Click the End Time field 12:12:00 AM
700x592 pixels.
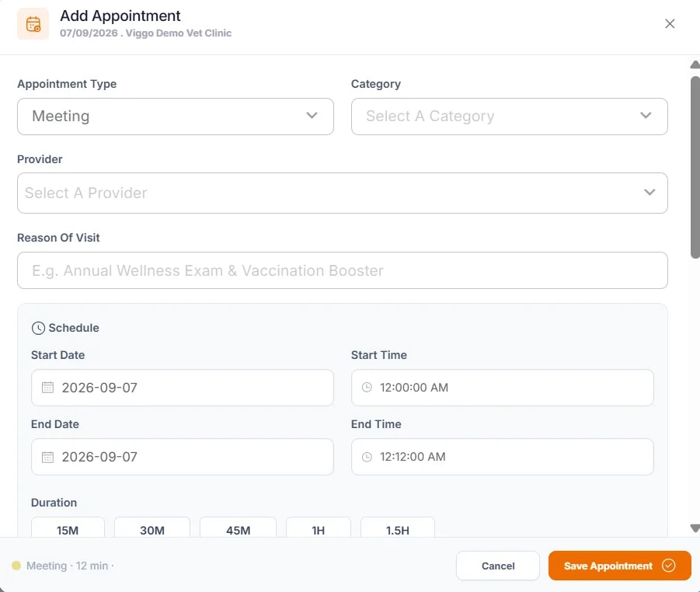click(x=502, y=457)
